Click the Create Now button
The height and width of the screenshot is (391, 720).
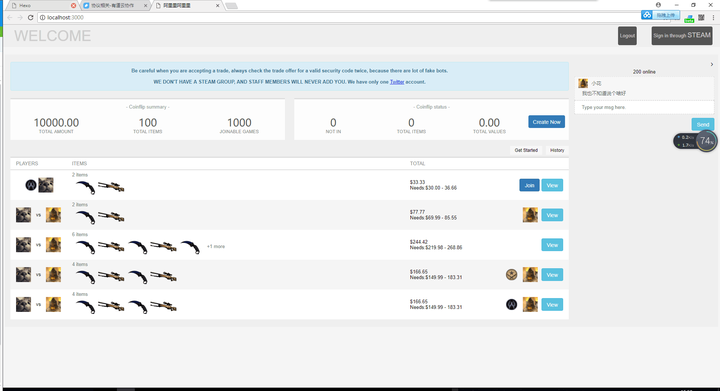tap(546, 122)
